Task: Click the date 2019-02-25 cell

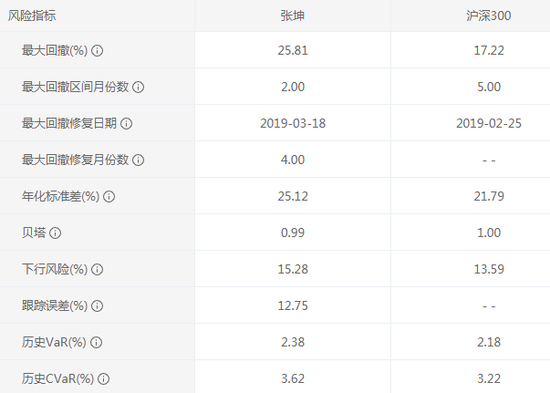Action: click(x=489, y=124)
